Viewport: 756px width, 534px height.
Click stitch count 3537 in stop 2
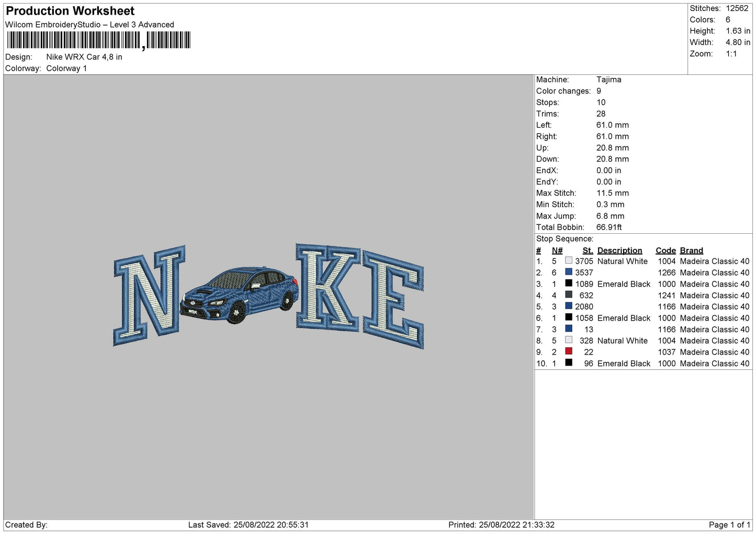click(584, 273)
